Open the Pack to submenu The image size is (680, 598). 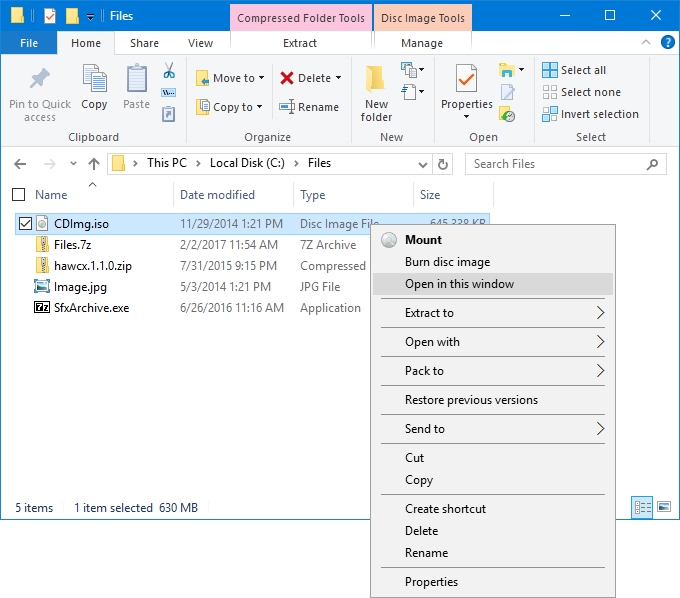coord(493,371)
